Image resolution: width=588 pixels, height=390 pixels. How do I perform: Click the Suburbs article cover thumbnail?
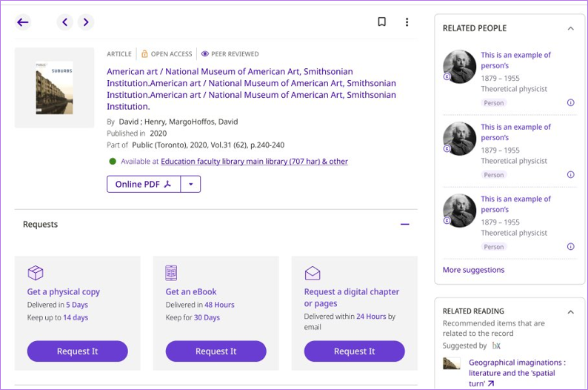tap(54, 87)
